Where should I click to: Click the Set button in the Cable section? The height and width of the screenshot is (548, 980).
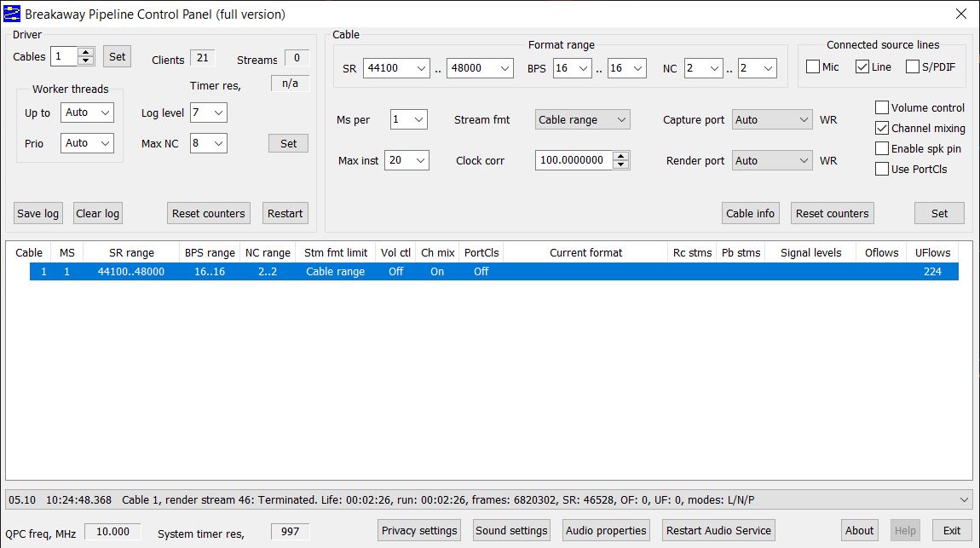click(939, 213)
